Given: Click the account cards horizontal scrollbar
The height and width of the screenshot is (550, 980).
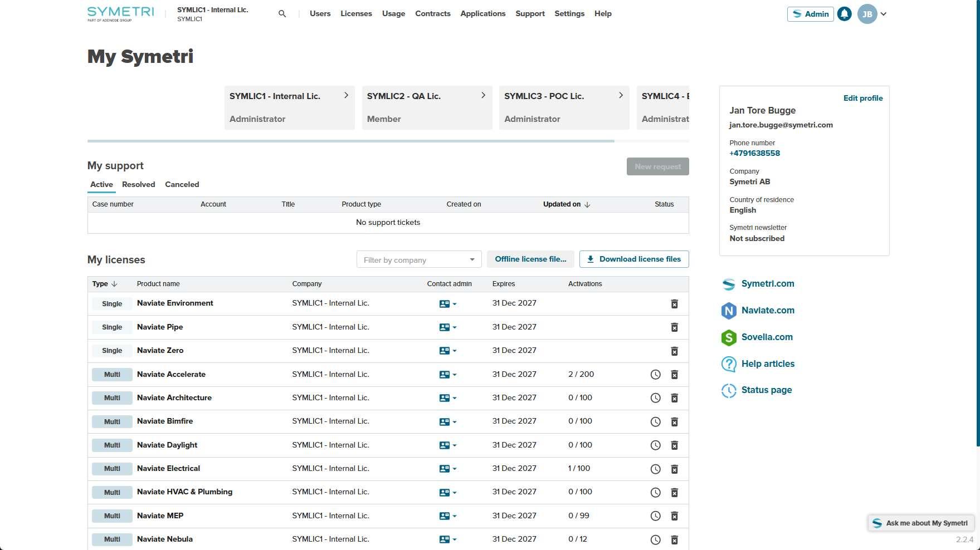Looking at the screenshot, I should 351,141.
